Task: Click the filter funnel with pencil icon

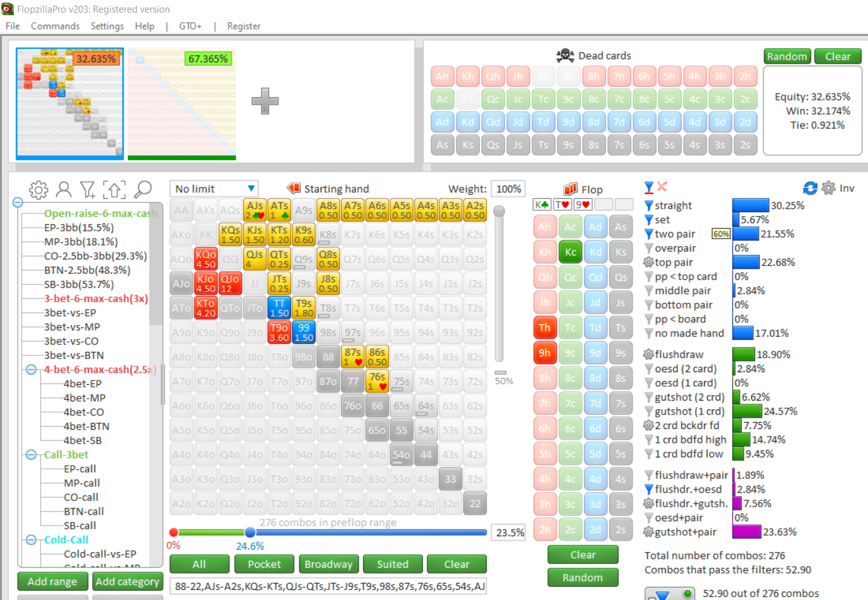Action: 88,189
